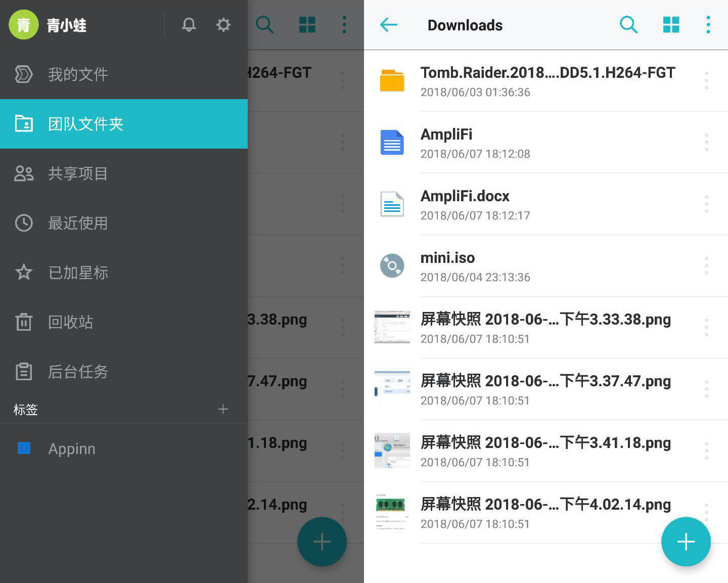
Task: Open 共享项目 menu entry
Action: pyautogui.click(x=124, y=173)
